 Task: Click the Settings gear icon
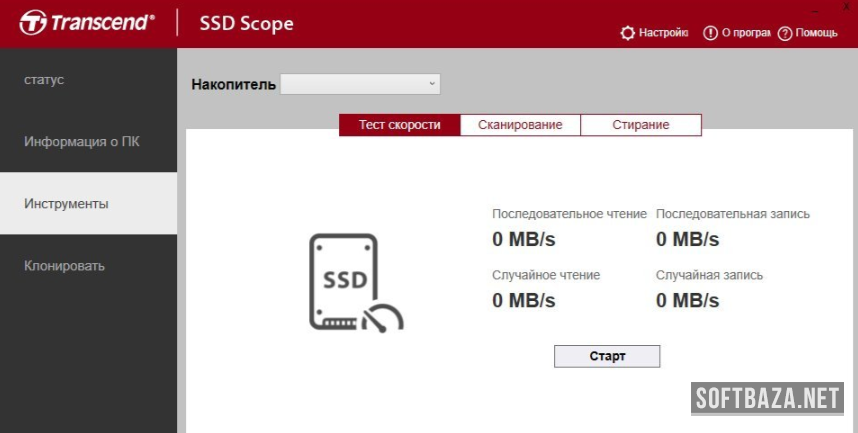pos(627,33)
